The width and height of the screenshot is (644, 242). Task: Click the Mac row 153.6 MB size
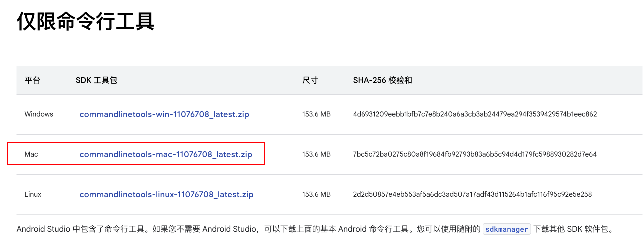pyautogui.click(x=316, y=154)
